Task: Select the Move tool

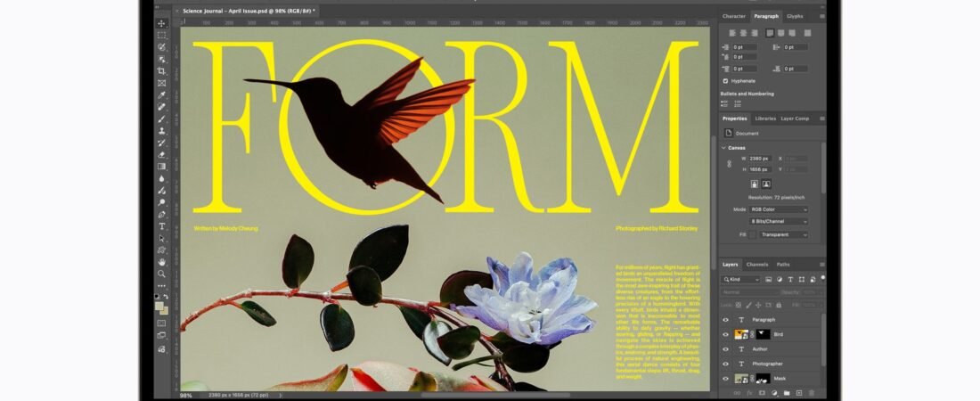Action: (161, 23)
